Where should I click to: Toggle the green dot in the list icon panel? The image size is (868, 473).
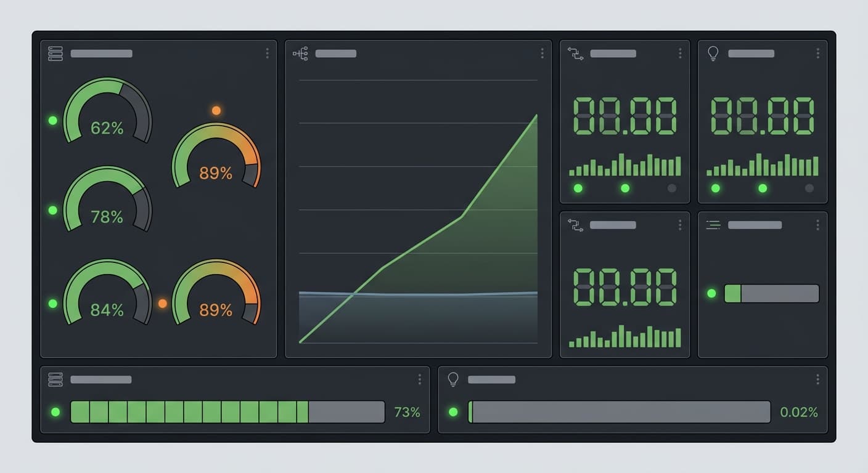[711, 294]
